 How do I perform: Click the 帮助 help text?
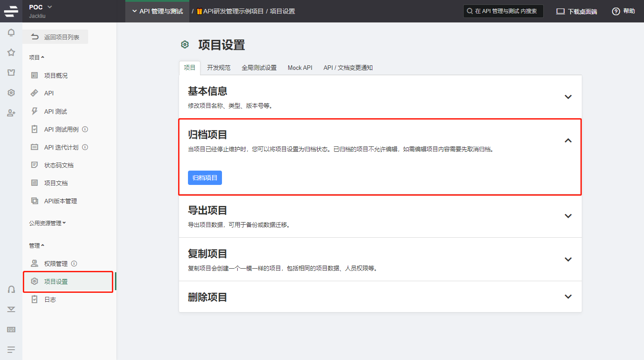point(629,11)
